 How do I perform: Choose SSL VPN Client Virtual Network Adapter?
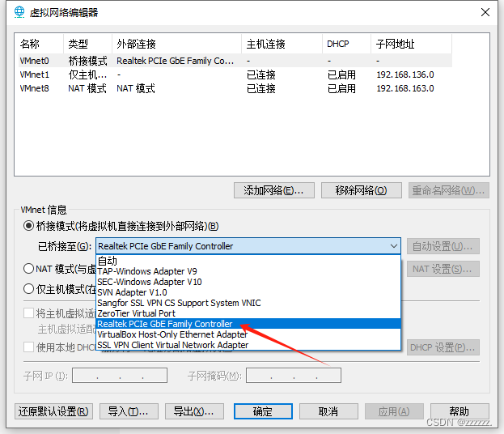(x=248, y=345)
